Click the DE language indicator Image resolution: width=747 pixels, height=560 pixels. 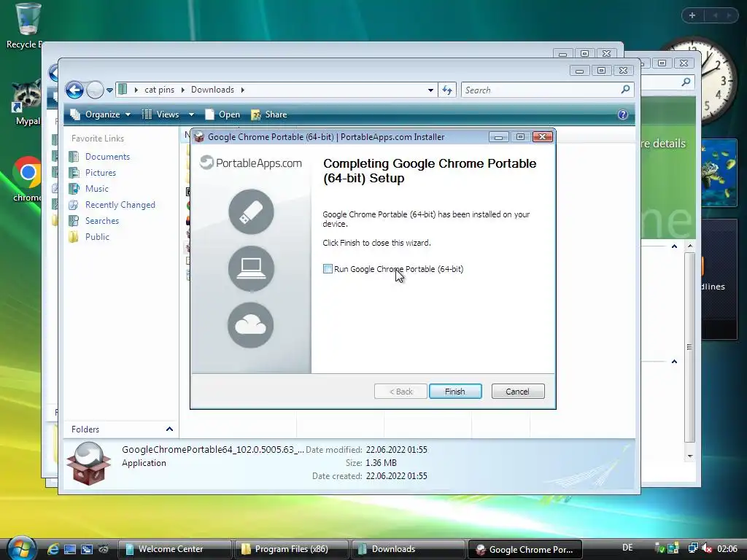[x=627, y=548]
